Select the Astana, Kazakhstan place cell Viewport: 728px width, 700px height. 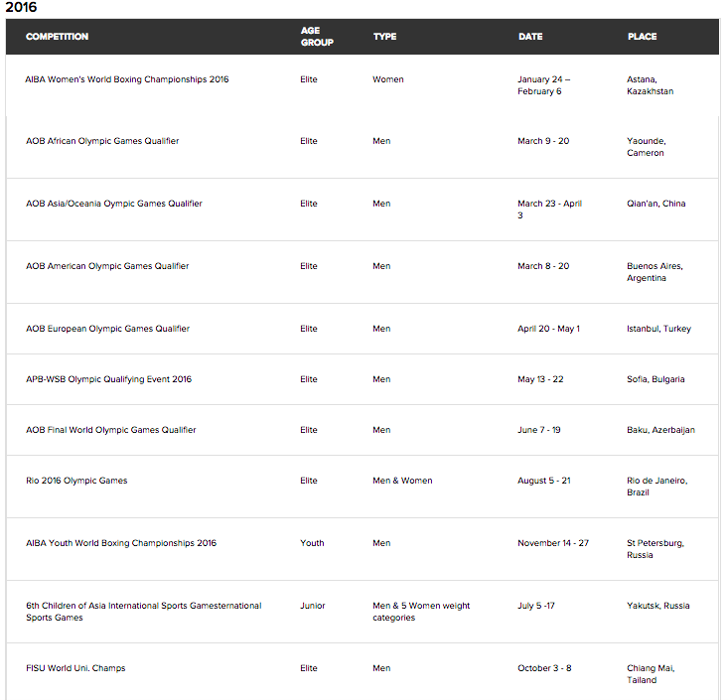[650, 85]
